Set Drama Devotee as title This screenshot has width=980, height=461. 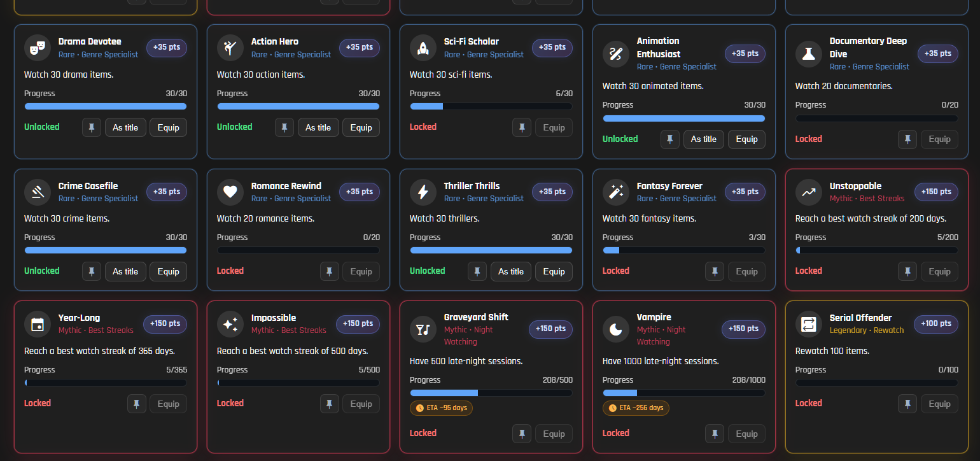125,127
